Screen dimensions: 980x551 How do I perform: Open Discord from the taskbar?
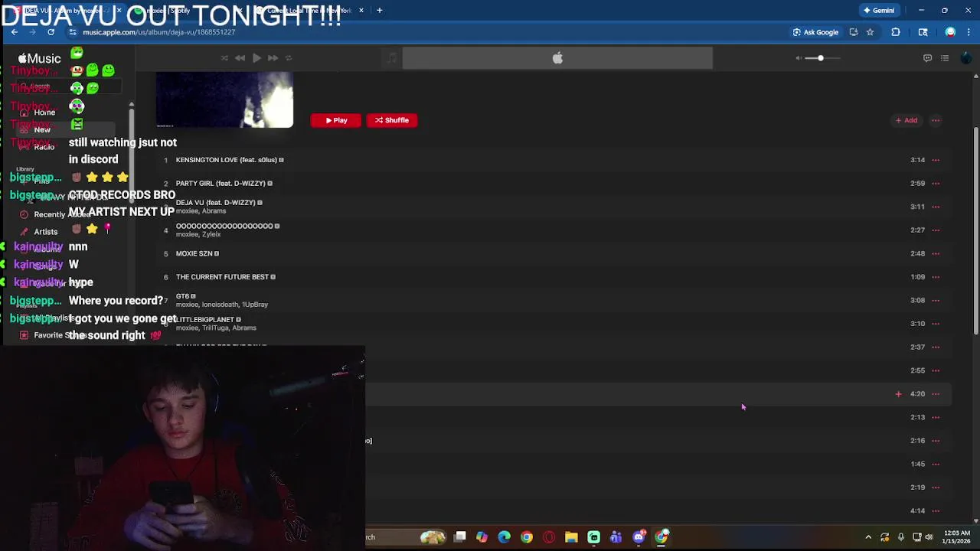tap(639, 537)
